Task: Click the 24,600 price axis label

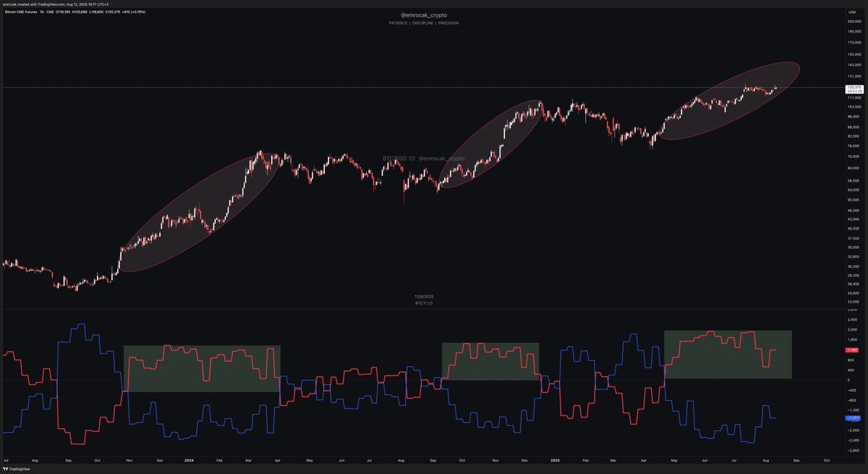Action: pos(854,292)
